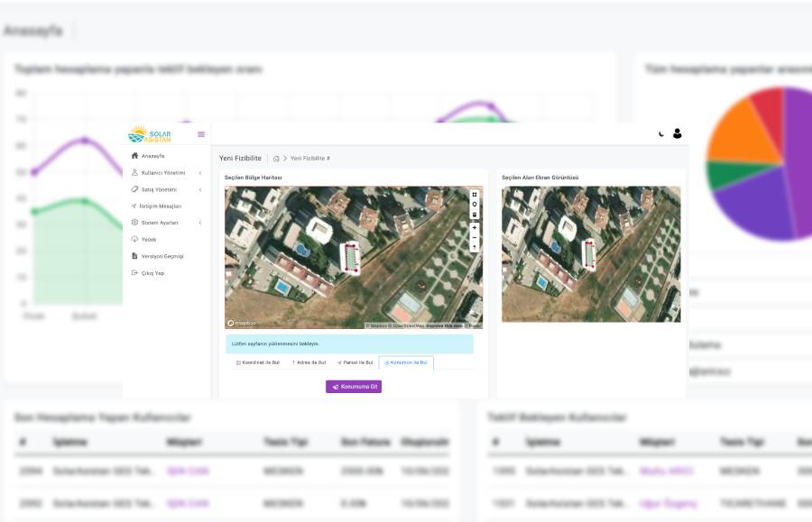Select the polygon draw tool on map

475,194
